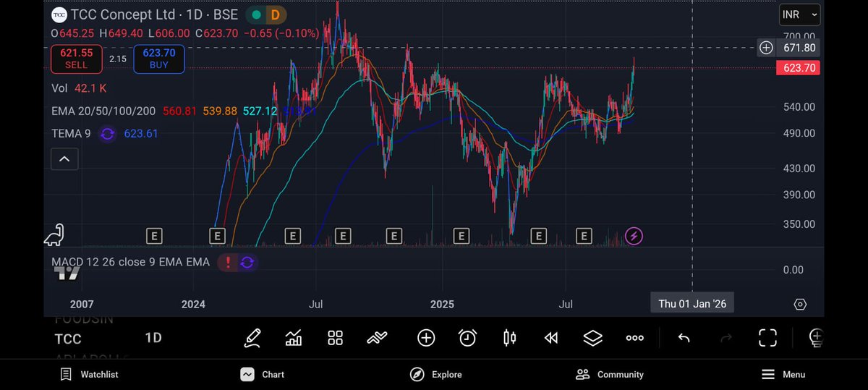The width and height of the screenshot is (868, 390).
Task: Toggle the green status pill next to D
Action: (255, 14)
